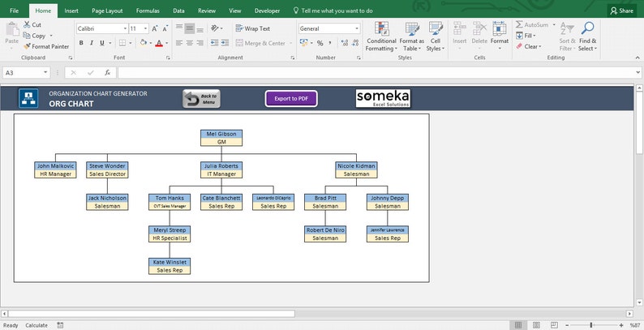Open the Borders button
This screenshot has height=330, width=644.
(122, 43)
